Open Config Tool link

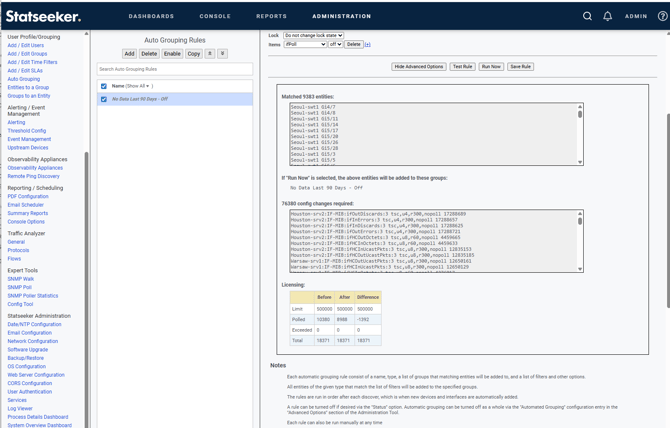pos(20,304)
